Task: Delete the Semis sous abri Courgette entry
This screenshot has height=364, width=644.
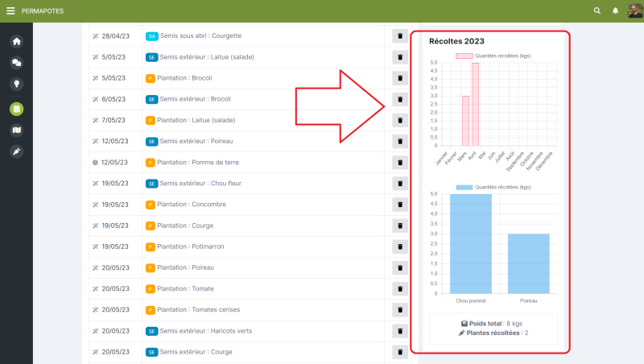Action: point(399,36)
